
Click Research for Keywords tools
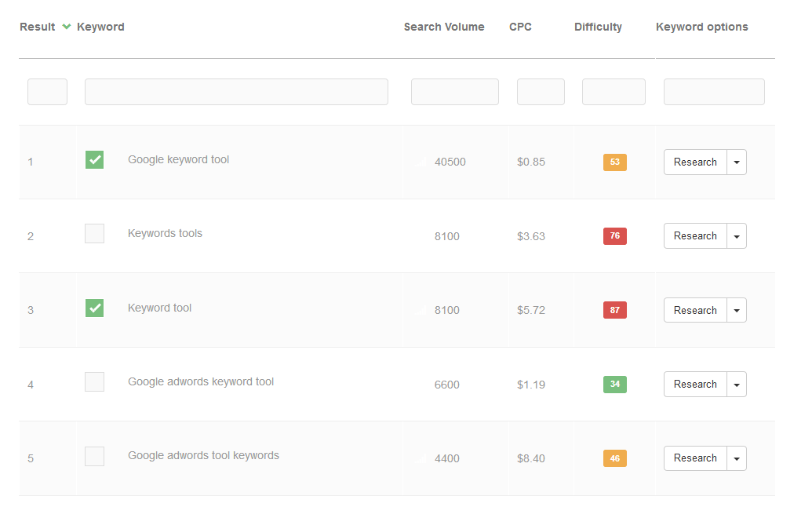click(695, 235)
